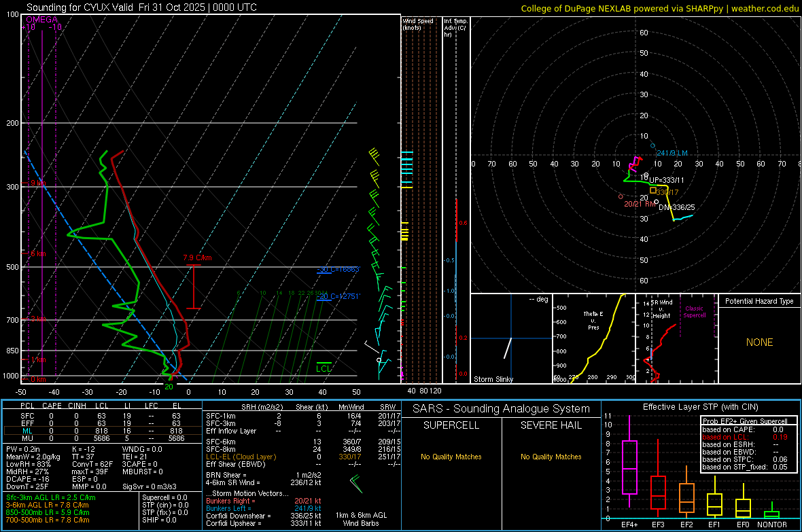Click the "Eff Shear (EBWD)" row label
The height and width of the screenshot is (532, 802).
tap(236, 464)
